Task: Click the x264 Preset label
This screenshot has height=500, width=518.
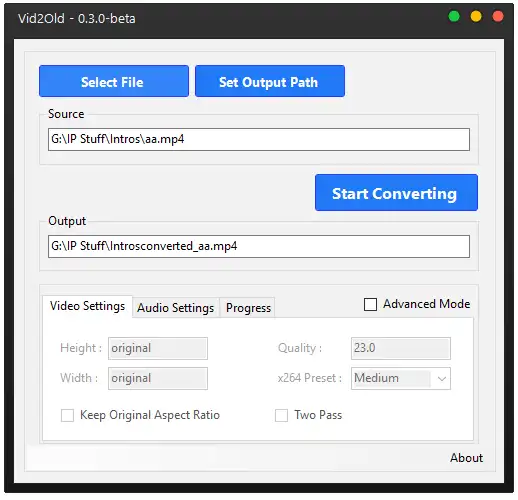Action: [310, 378]
